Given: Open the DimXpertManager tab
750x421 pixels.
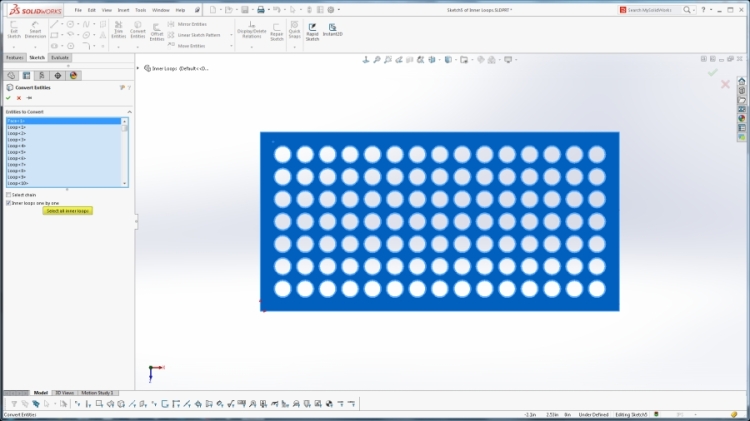Looking at the screenshot, I should pos(57,76).
